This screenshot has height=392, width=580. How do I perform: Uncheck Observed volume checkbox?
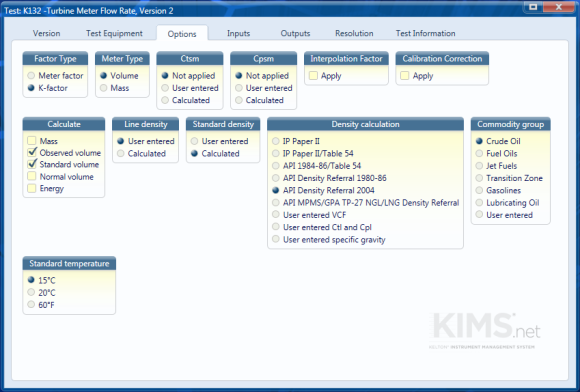point(32,152)
